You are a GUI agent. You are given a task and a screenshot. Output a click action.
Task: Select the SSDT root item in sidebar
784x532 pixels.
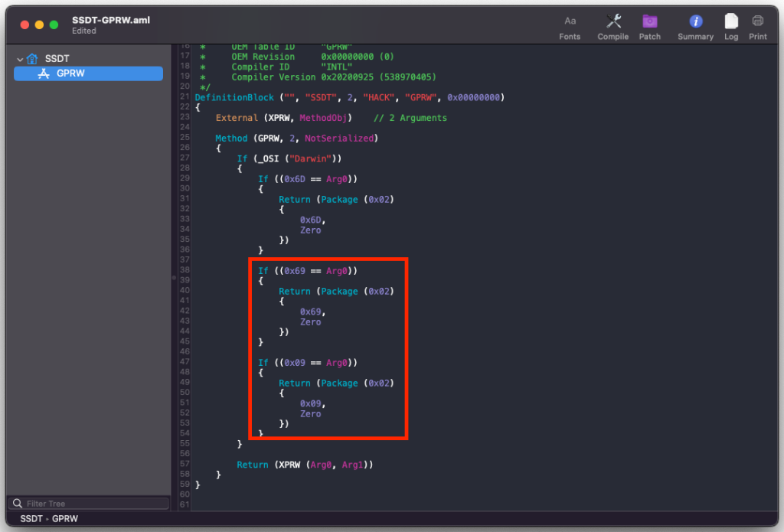57,59
